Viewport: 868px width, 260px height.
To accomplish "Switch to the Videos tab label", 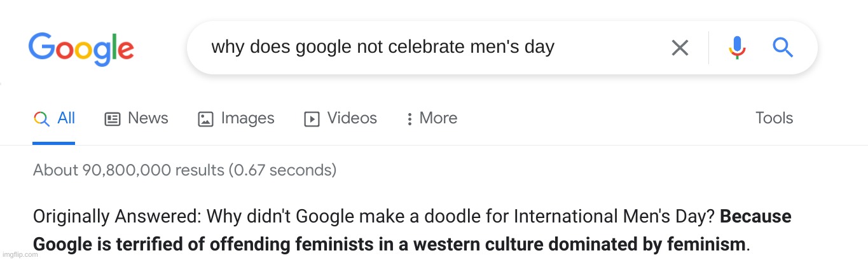I will 352,118.
